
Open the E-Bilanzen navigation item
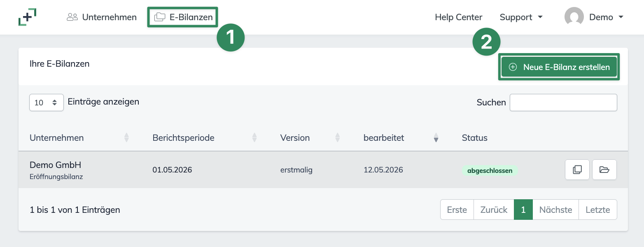pyautogui.click(x=183, y=17)
